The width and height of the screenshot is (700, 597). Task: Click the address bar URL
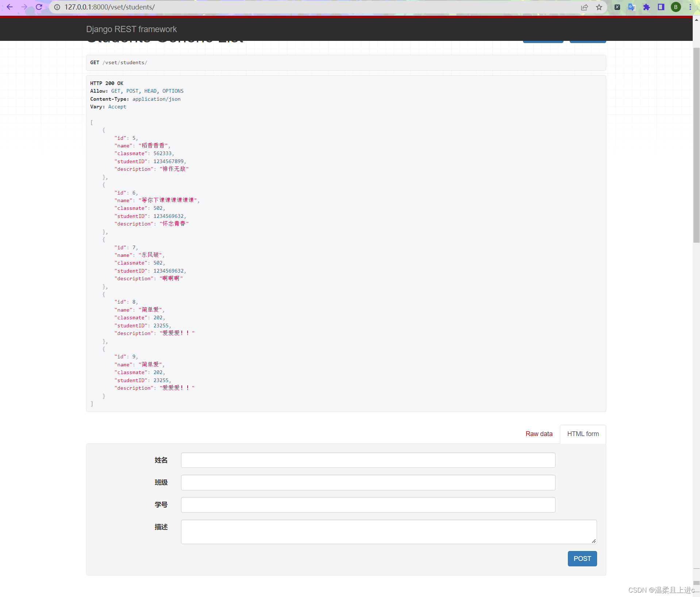[x=109, y=7]
